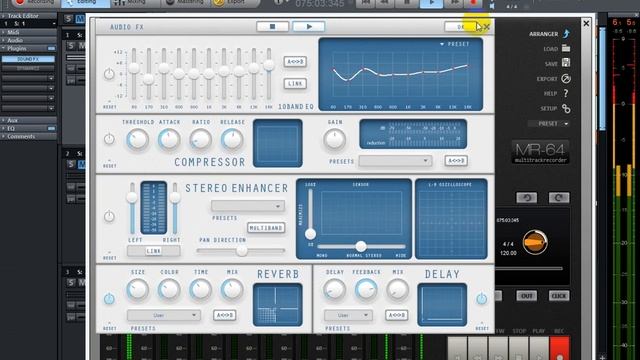640x360 pixels.
Task: Toggle the 10-band EQ power switch
Action: pos(109,74)
